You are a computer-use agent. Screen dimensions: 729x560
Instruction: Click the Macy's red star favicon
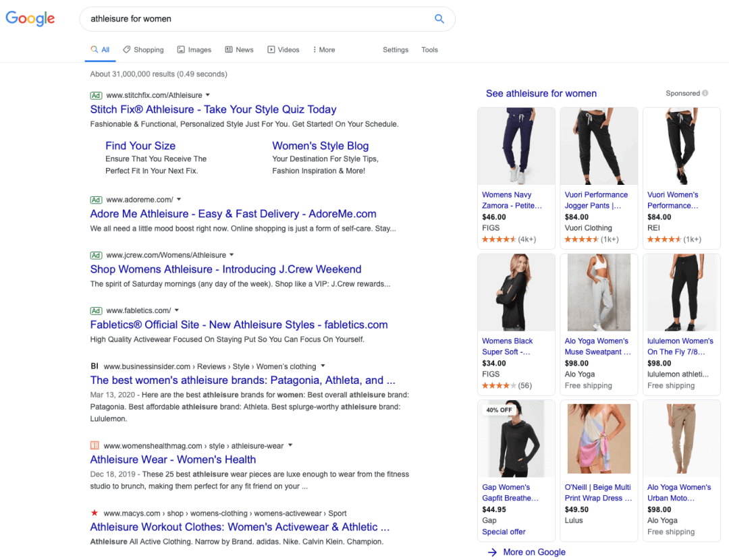94,513
